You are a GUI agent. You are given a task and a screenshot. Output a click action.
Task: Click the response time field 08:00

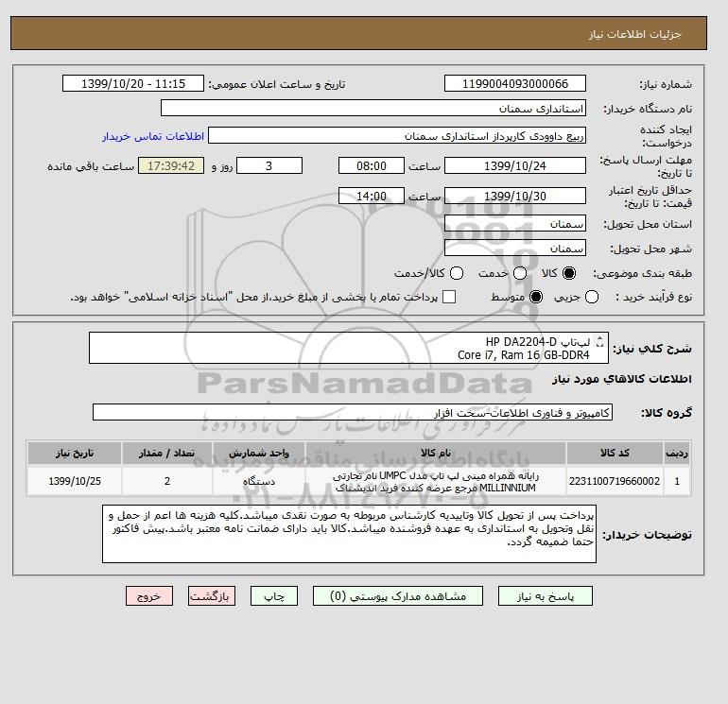pos(372,165)
